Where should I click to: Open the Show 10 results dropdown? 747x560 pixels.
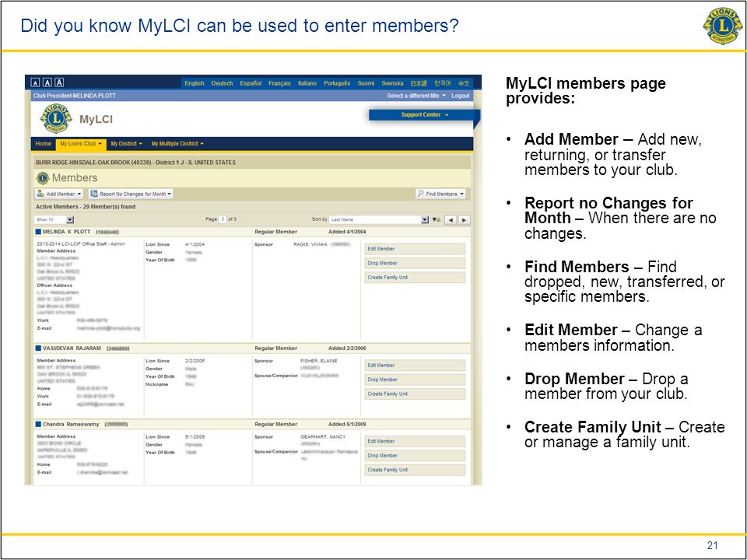click(54, 219)
